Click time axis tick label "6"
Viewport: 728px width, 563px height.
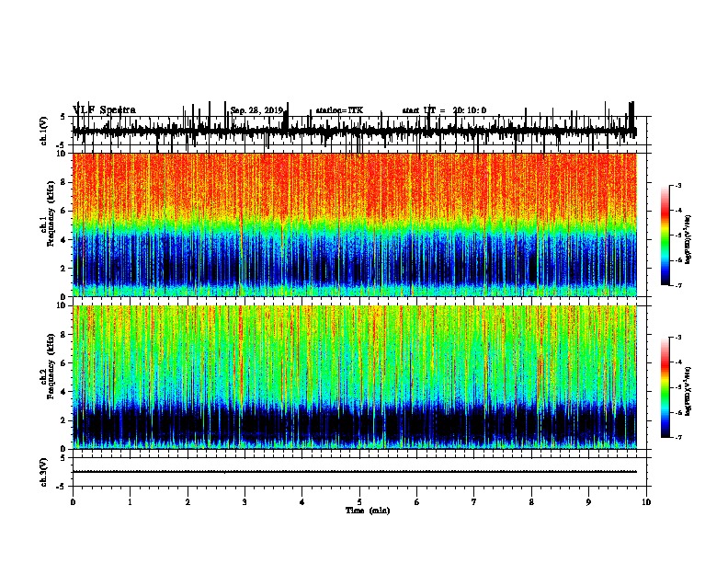tap(417, 502)
